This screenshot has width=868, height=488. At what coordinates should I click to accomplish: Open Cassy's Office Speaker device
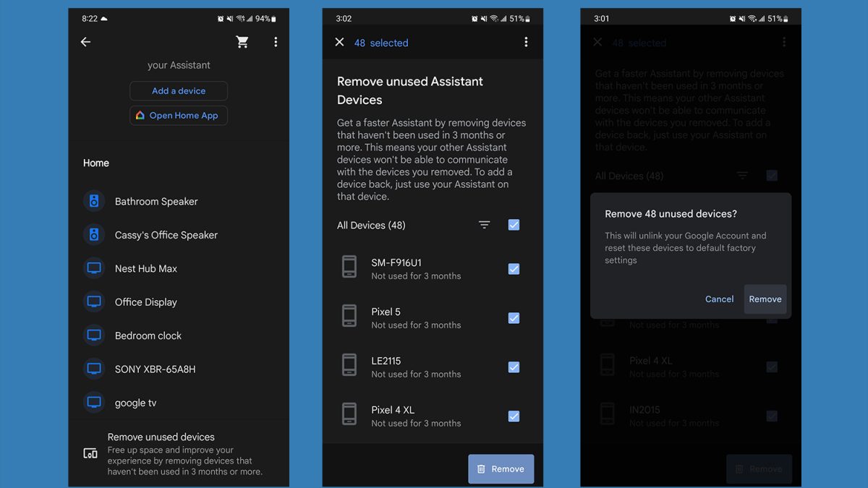(x=166, y=235)
